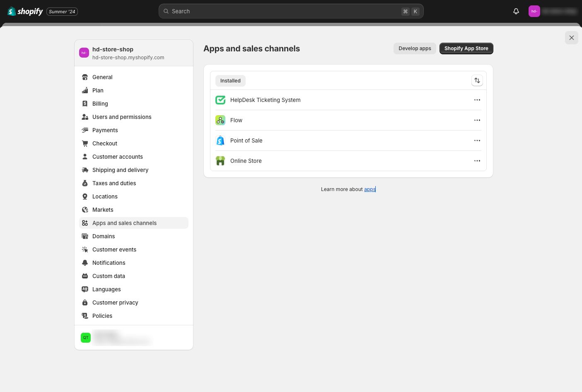Click the Billing receipt icon
The image size is (582, 392).
coord(85,104)
